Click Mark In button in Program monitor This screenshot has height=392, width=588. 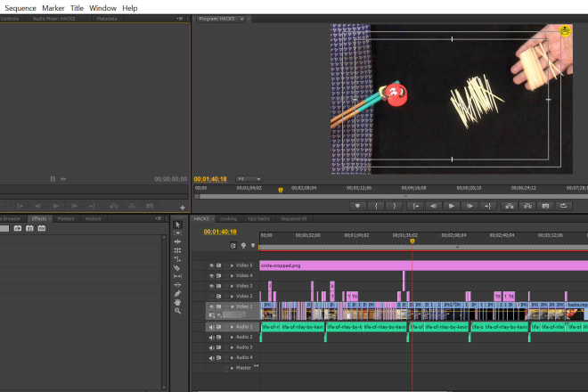pos(376,206)
